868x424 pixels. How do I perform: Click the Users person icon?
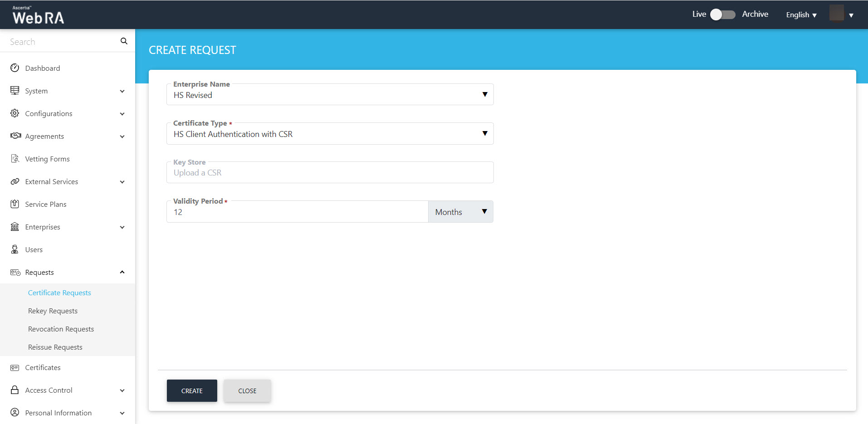tap(15, 249)
